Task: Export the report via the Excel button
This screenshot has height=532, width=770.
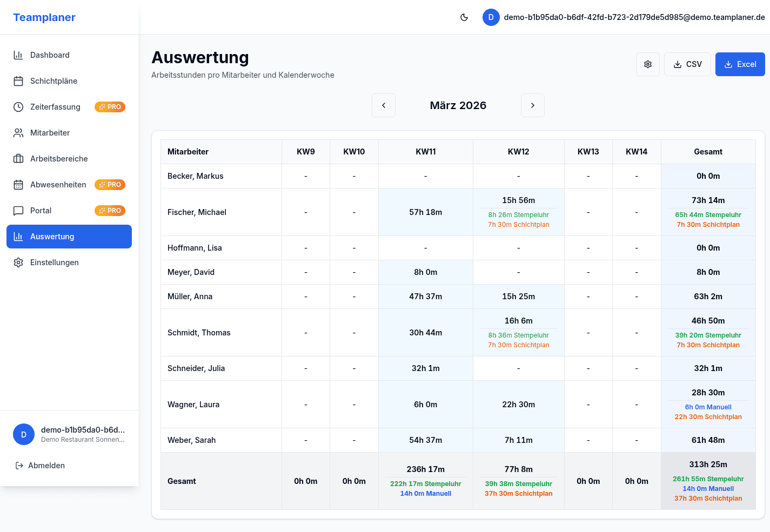Action: [740, 64]
